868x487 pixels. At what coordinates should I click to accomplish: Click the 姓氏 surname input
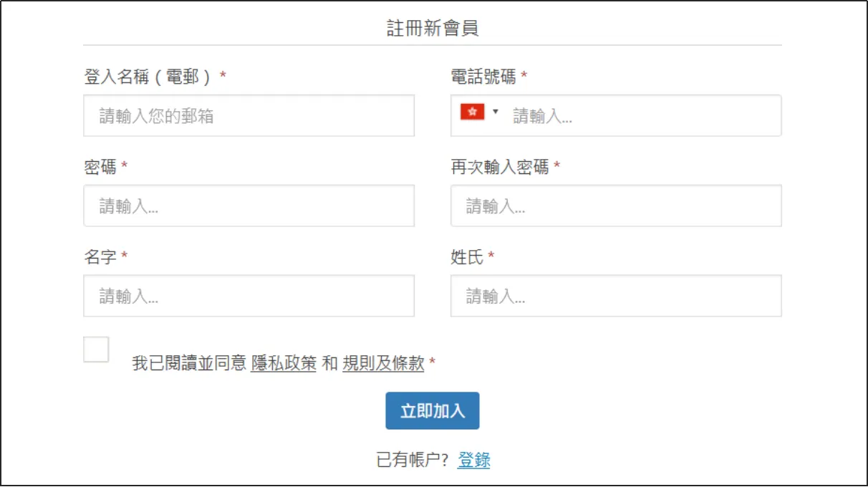615,296
